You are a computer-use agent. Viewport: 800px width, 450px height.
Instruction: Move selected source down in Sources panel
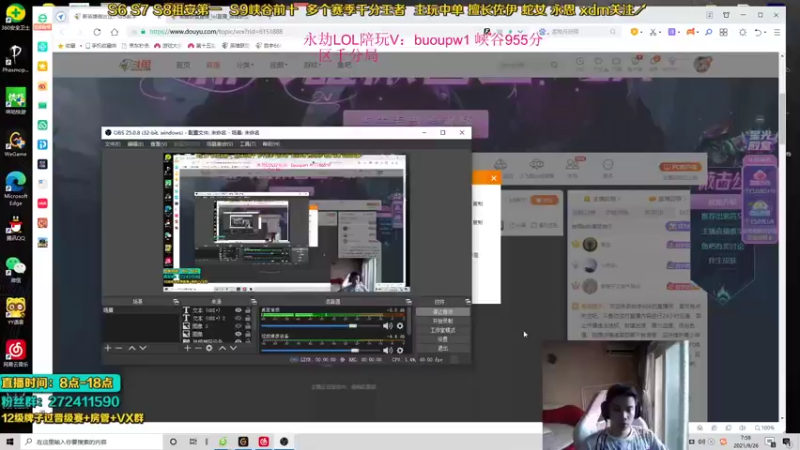click(233, 348)
